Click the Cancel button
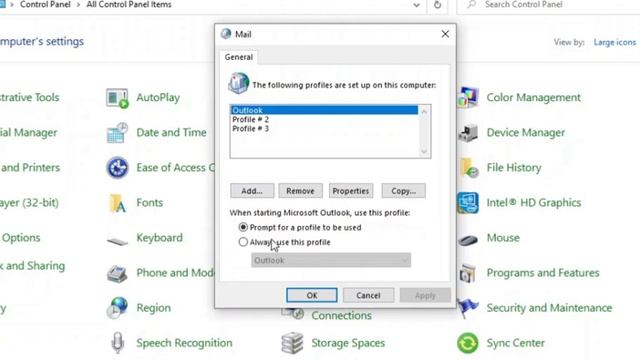 click(x=369, y=296)
